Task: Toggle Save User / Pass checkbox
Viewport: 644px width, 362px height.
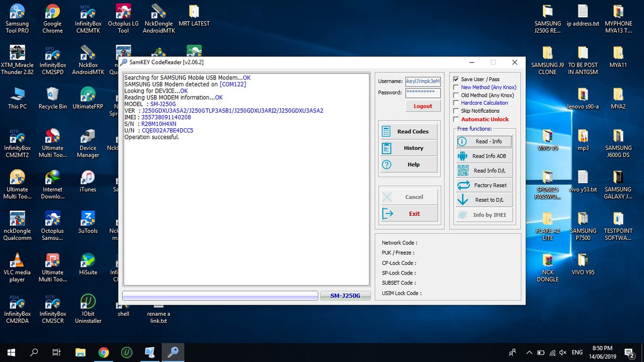Action: click(x=456, y=79)
